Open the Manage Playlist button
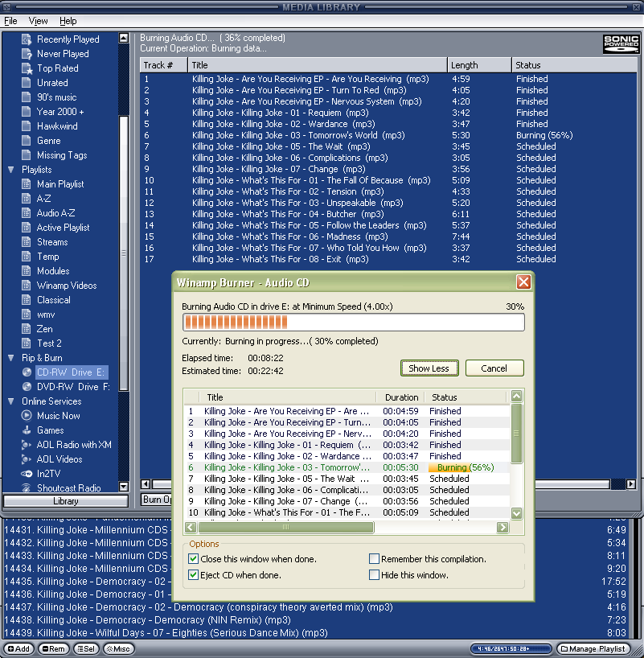Viewport: 644px width, 658px height. (593, 649)
